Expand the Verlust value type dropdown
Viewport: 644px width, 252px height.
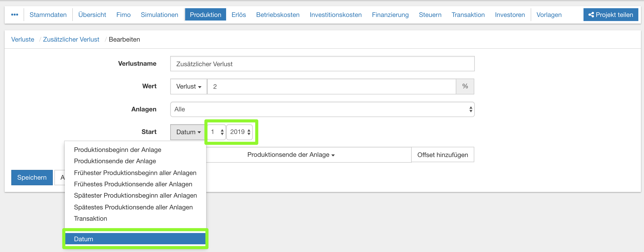point(188,86)
